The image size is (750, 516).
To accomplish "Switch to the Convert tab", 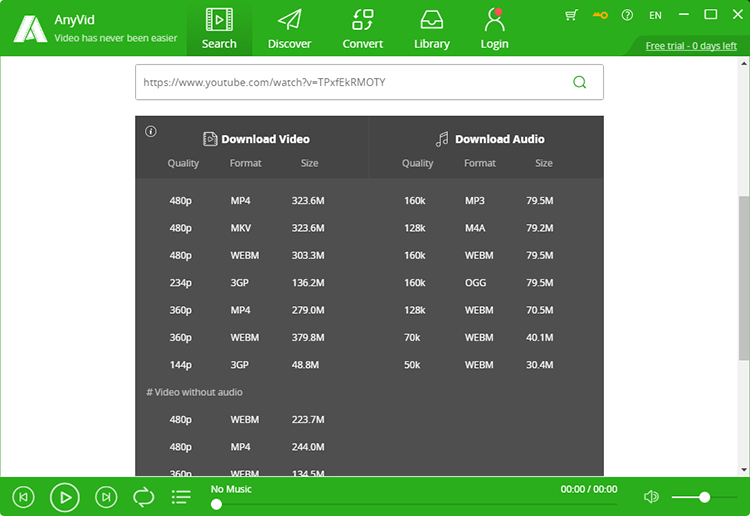I will [x=363, y=29].
